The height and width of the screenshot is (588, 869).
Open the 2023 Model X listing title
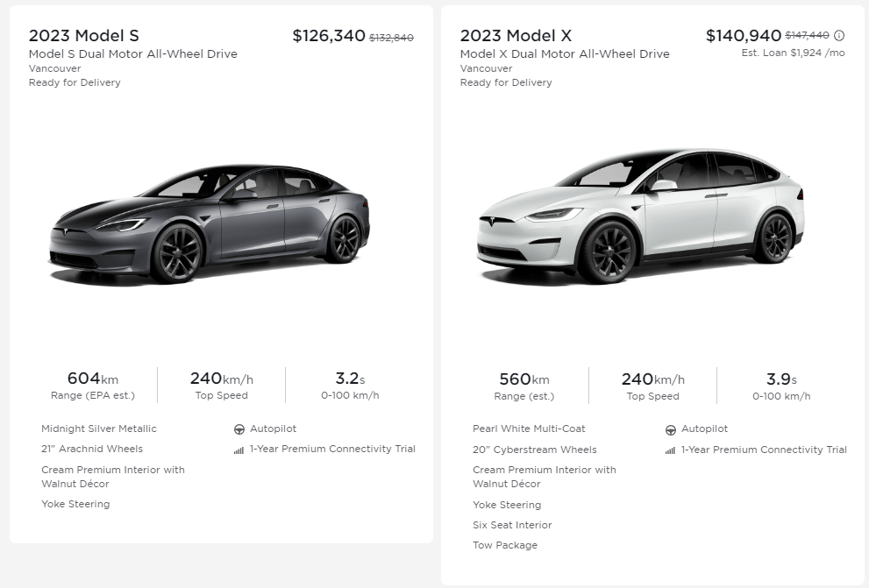[x=516, y=36]
